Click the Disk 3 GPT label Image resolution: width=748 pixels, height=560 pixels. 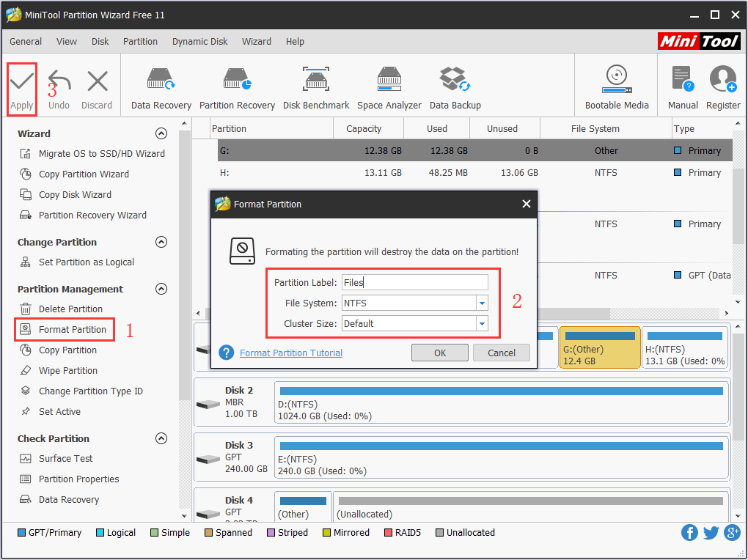[x=233, y=457]
